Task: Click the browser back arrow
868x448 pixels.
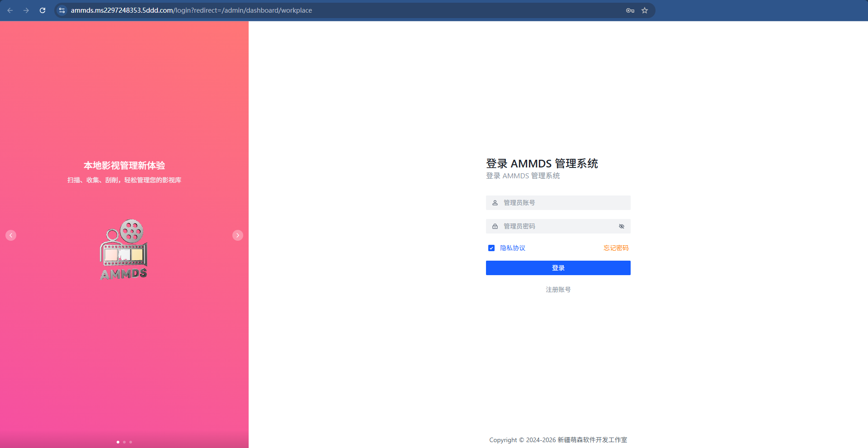Action: [10, 10]
